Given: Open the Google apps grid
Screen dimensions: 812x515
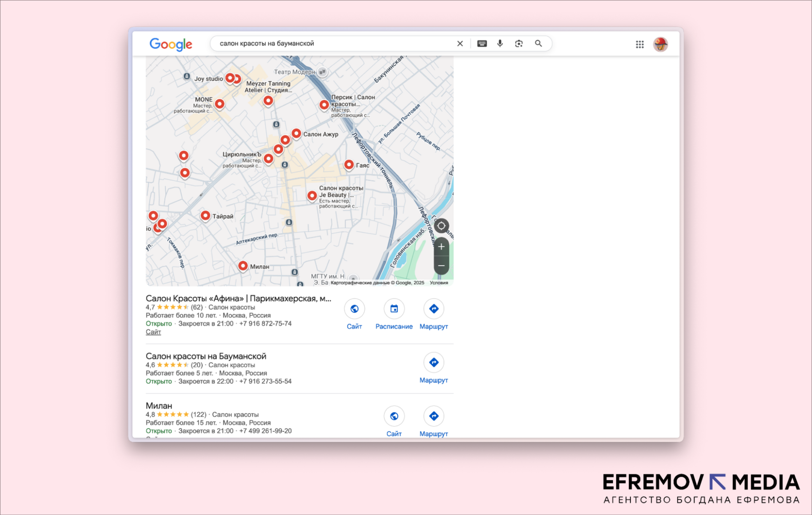Looking at the screenshot, I should coord(639,44).
